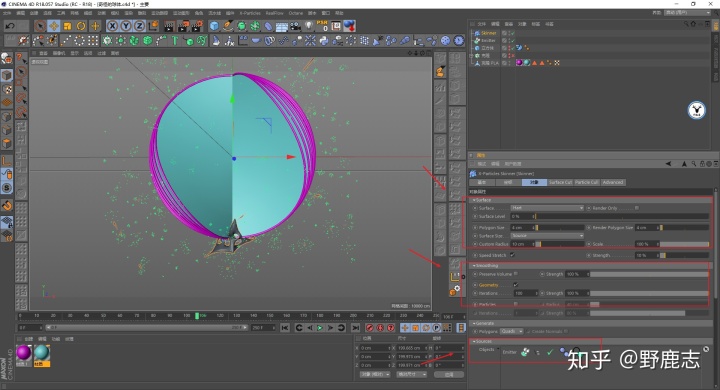Toggle the Y axis lock
720x390 pixels.
tap(126, 26)
